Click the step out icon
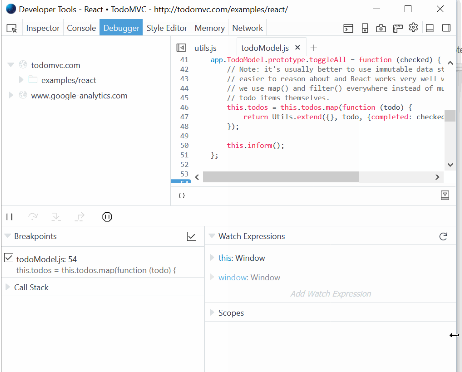The height and width of the screenshot is (372, 462). pyautogui.click(x=79, y=217)
